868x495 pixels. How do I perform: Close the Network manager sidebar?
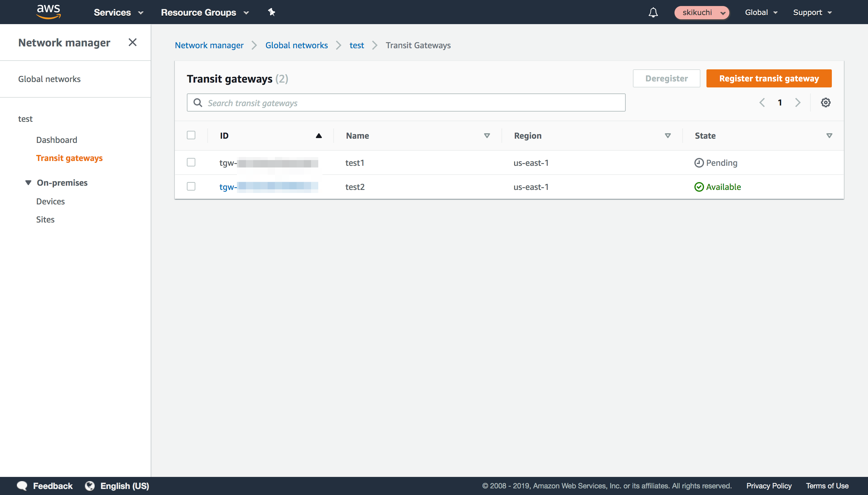[133, 42]
